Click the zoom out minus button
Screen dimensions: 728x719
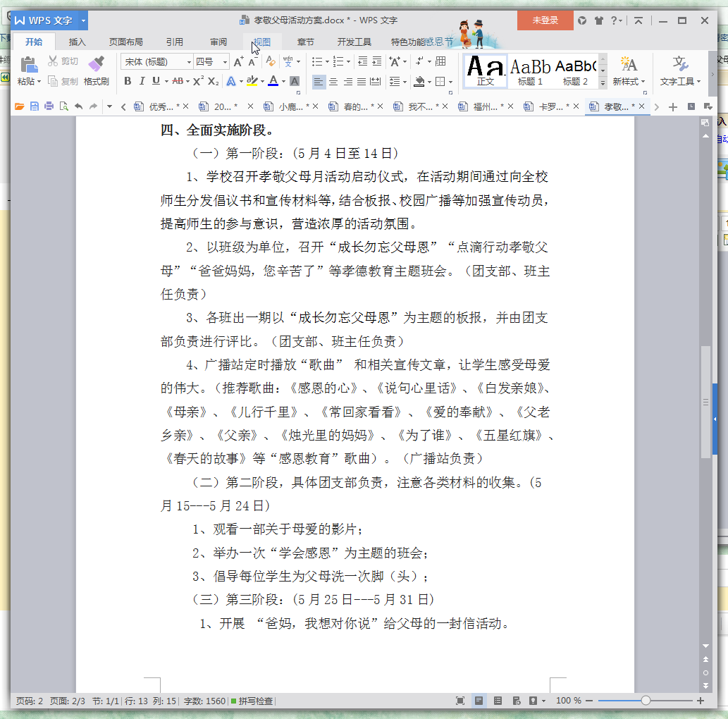pyautogui.click(x=589, y=701)
